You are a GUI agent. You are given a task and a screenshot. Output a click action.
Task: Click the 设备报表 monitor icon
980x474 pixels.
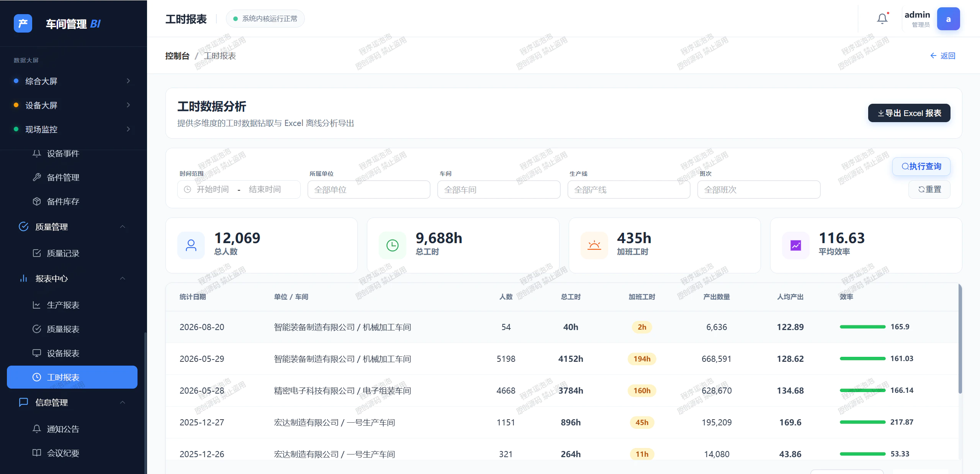(37, 353)
